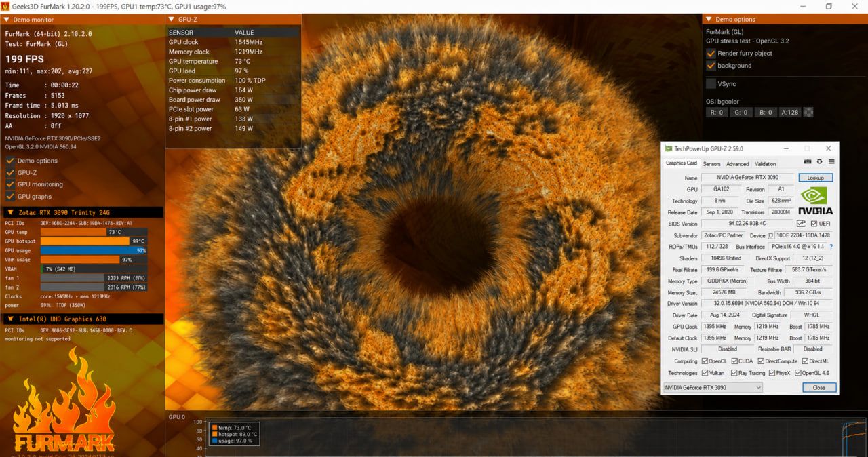
Task: Refresh GPU-Z data with refresh icon
Action: tap(819, 161)
